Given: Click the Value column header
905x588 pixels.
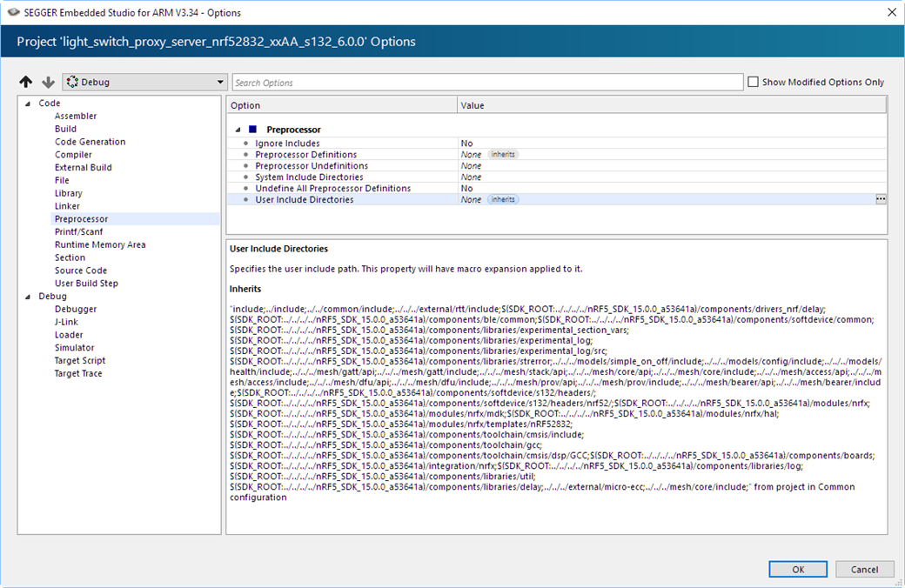Looking at the screenshot, I should point(672,105).
